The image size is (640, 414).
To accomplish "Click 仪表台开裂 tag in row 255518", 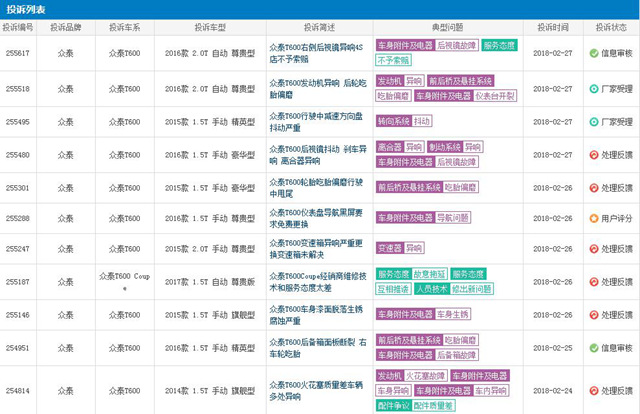I will coord(495,96).
